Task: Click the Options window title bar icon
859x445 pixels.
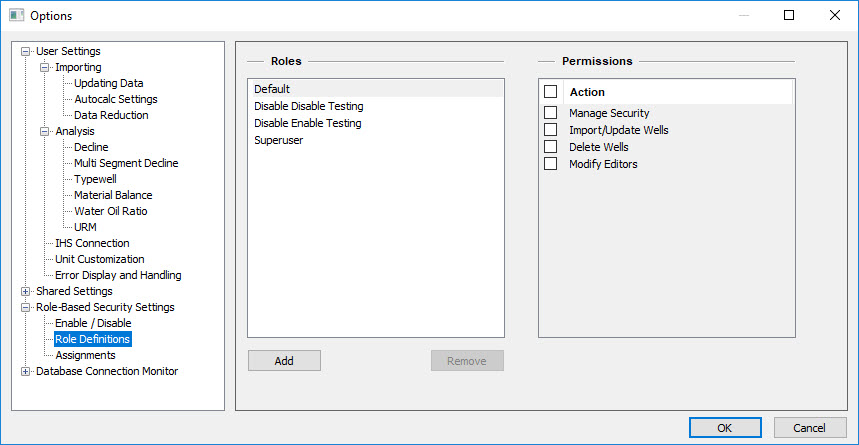Action: click(16, 15)
